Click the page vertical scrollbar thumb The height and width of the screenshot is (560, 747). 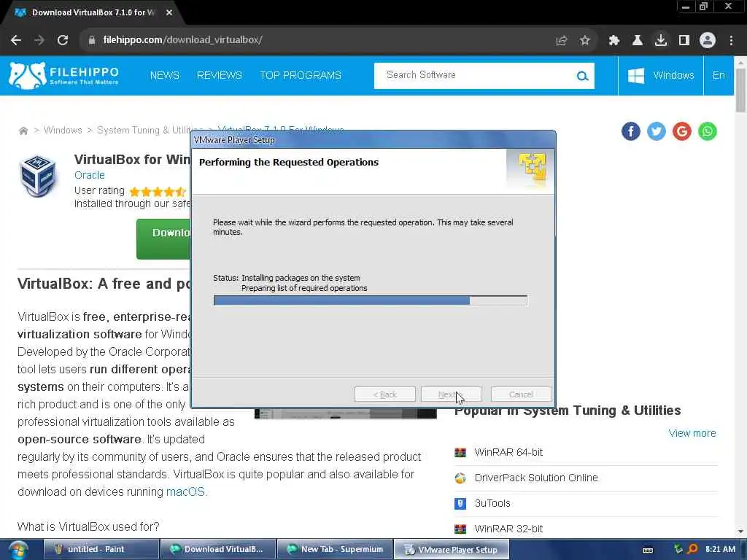(x=740, y=90)
